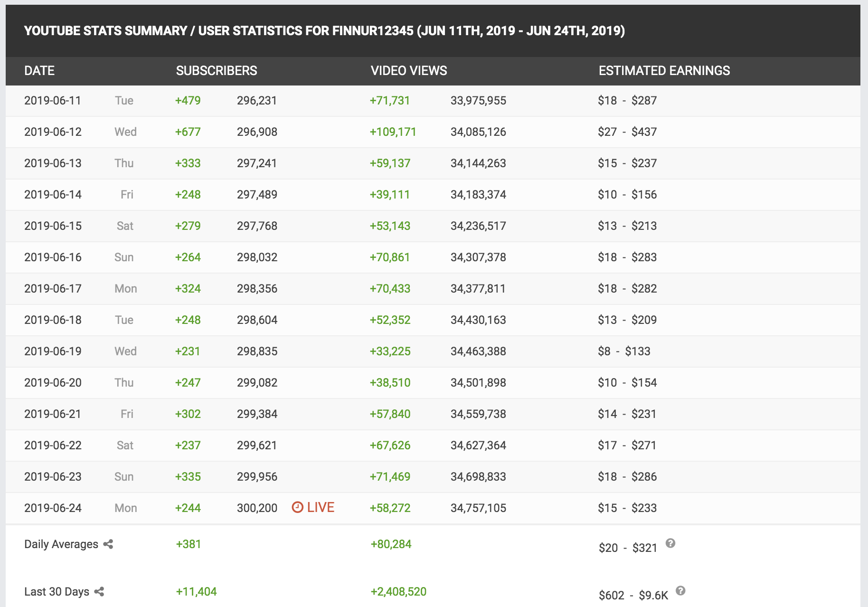Click the subscriber total 296,231

coord(257,101)
